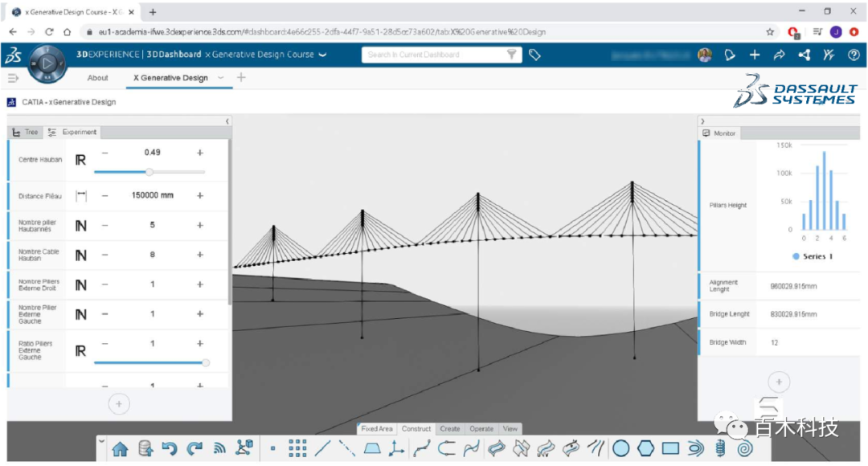This screenshot has height=466, width=868.
Task: Select the circle shape tool
Action: tap(621, 448)
